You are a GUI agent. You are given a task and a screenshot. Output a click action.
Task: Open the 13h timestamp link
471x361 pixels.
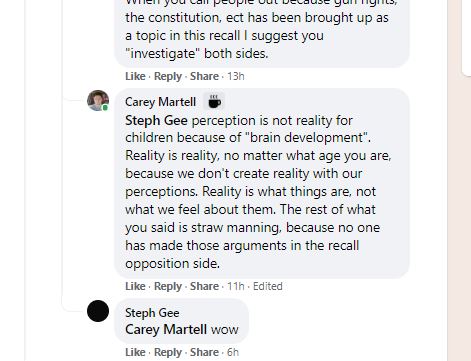pos(236,76)
